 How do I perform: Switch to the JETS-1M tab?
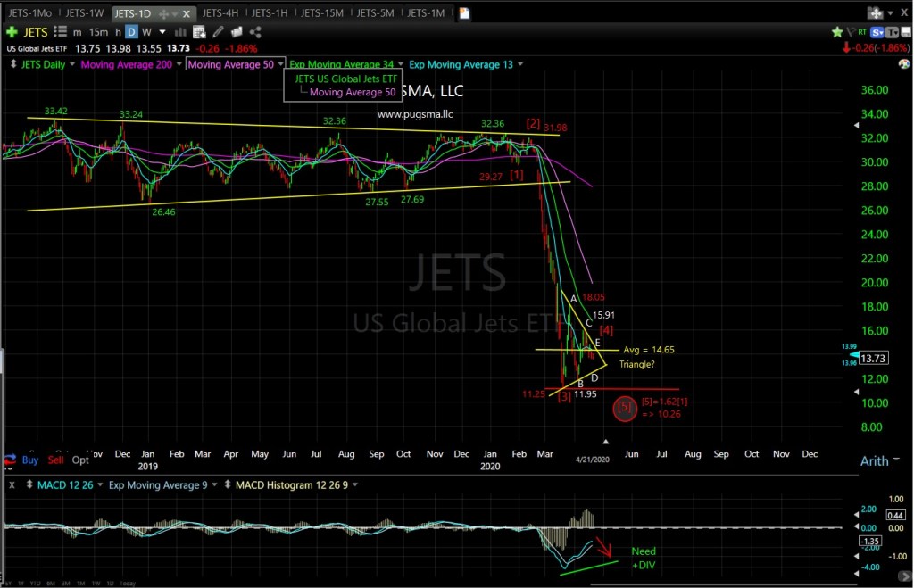(426, 12)
